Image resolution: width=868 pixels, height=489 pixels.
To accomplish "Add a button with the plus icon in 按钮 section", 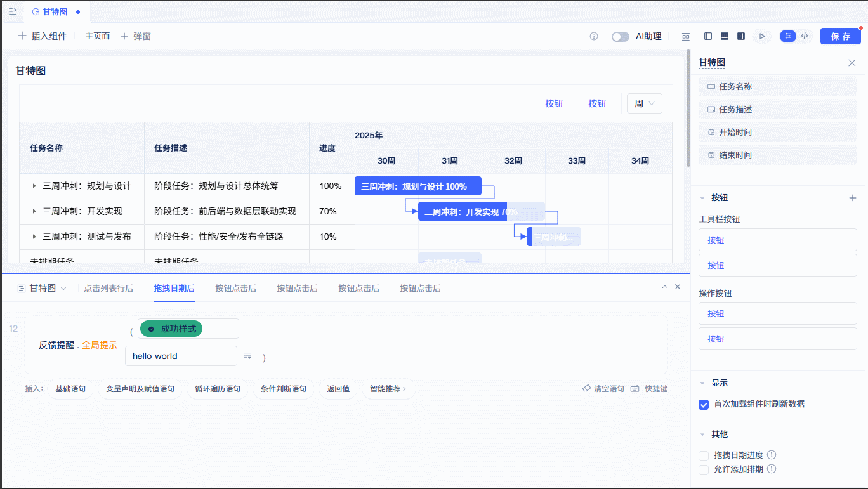I will pos(853,198).
